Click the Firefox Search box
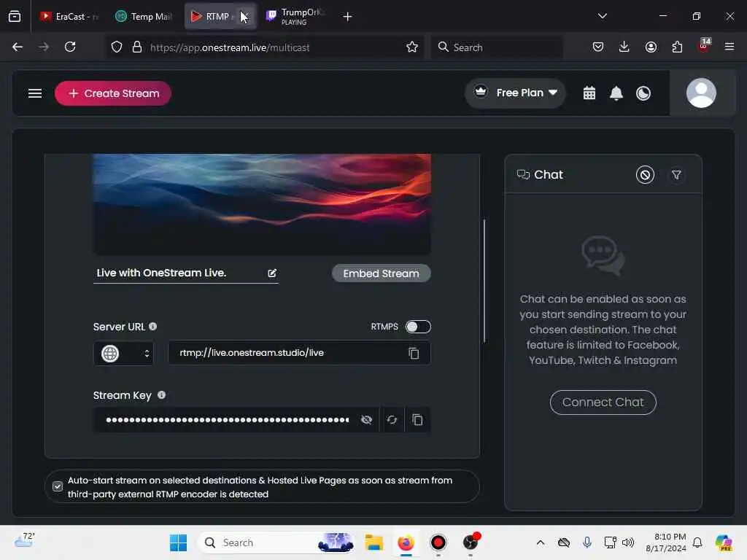 (496, 47)
